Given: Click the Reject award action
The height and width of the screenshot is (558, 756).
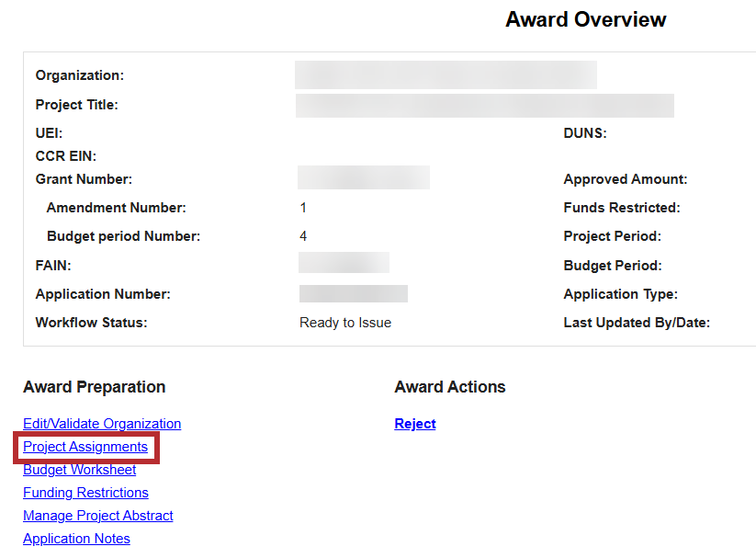Looking at the screenshot, I should [x=415, y=424].
